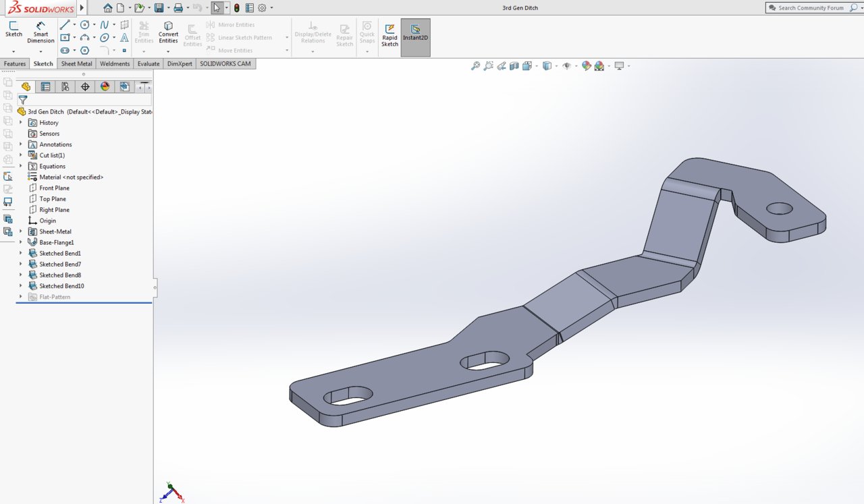The width and height of the screenshot is (864, 504).
Task: Expand the History node
Action: (21, 122)
